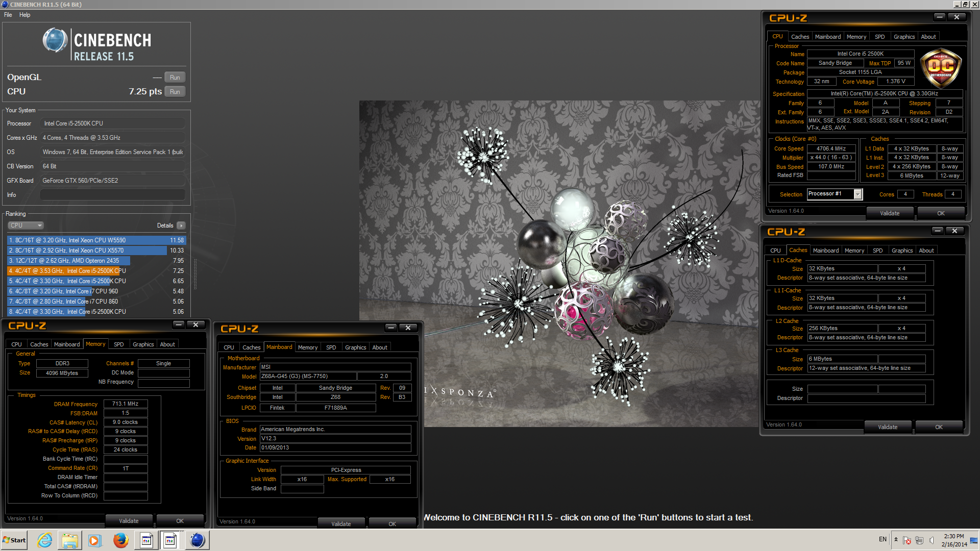Open SPD tab in CPU-Z Memory window
The image size is (980, 551).
coord(118,344)
